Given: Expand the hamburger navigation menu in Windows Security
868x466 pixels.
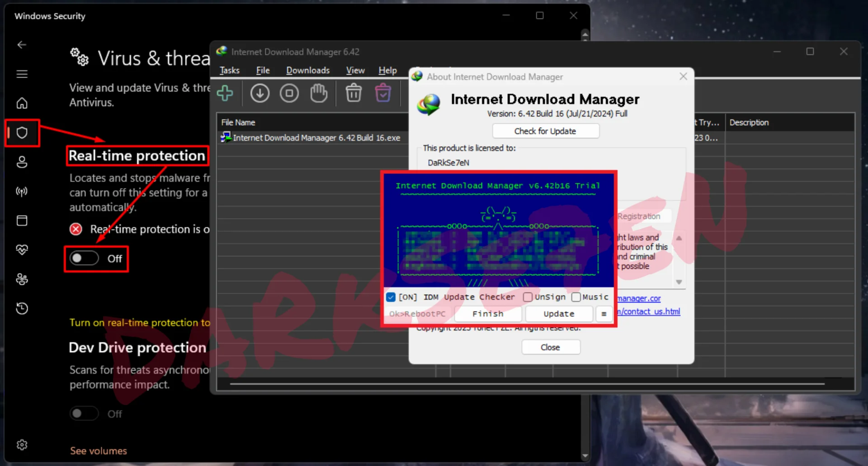Looking at the screenshot, I should [x=22, y=74].
